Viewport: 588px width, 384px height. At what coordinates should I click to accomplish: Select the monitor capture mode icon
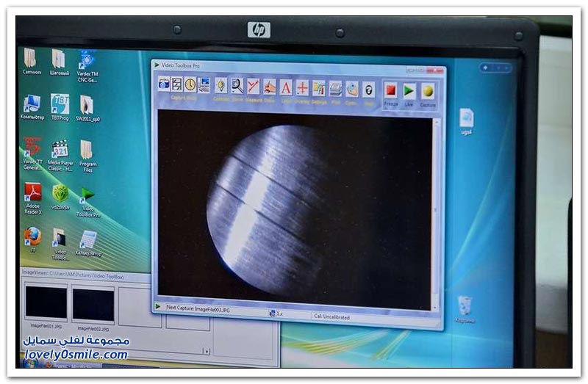204,84
